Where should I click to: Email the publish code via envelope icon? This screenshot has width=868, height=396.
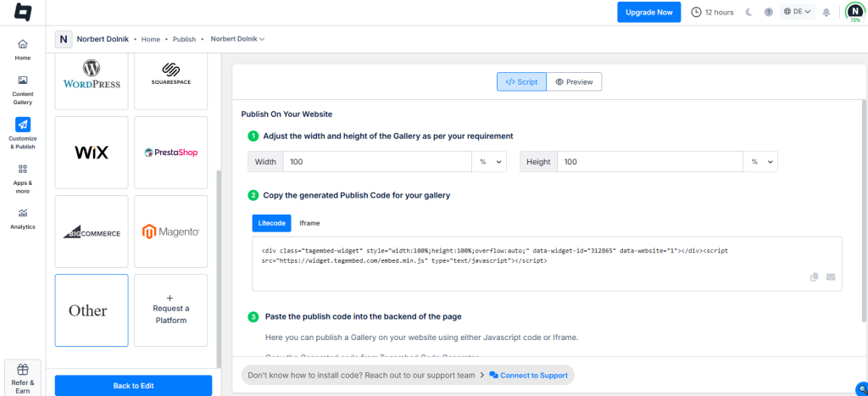pos(831,277)
